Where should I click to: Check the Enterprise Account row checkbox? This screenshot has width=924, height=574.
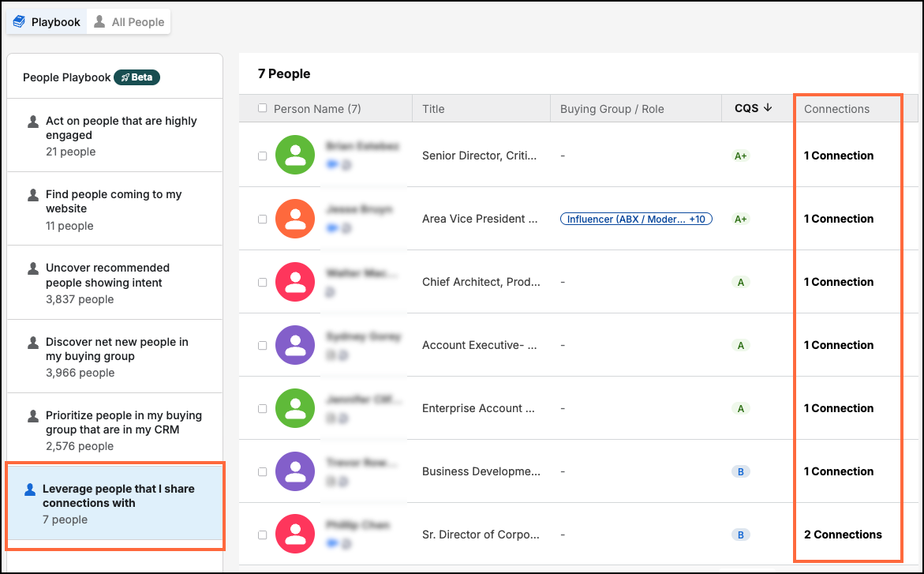(x=262, y=408)
